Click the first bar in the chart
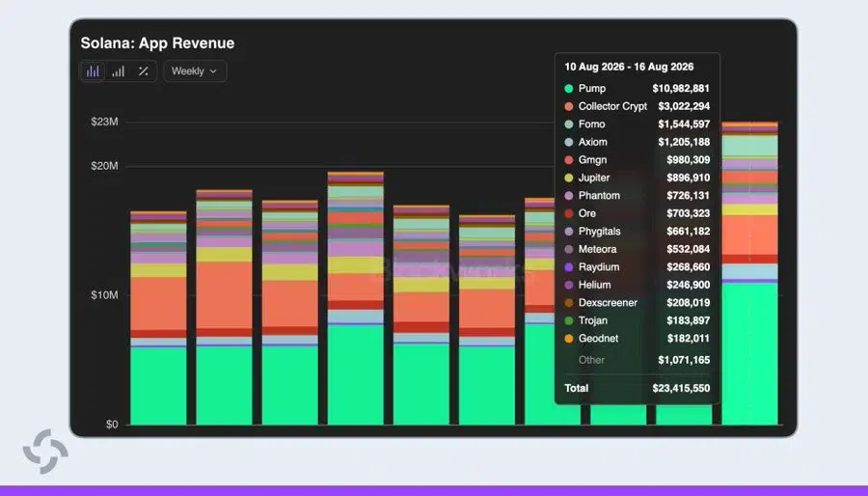 158,318
